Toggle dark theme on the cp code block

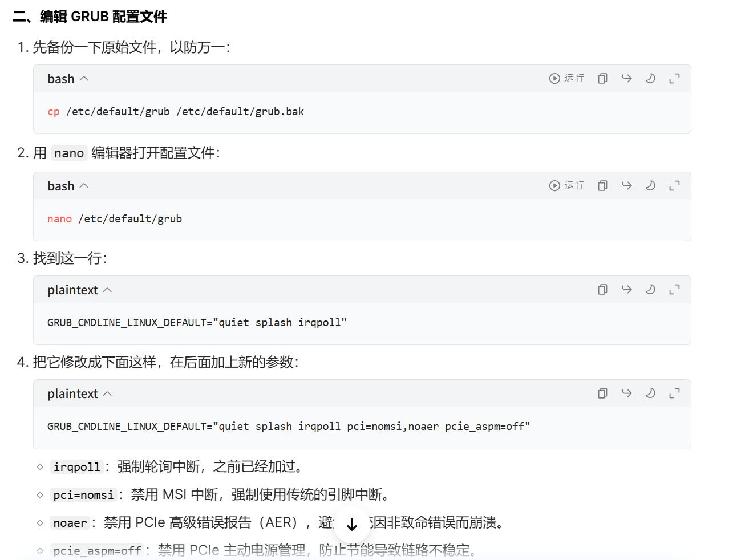point(651,78)
